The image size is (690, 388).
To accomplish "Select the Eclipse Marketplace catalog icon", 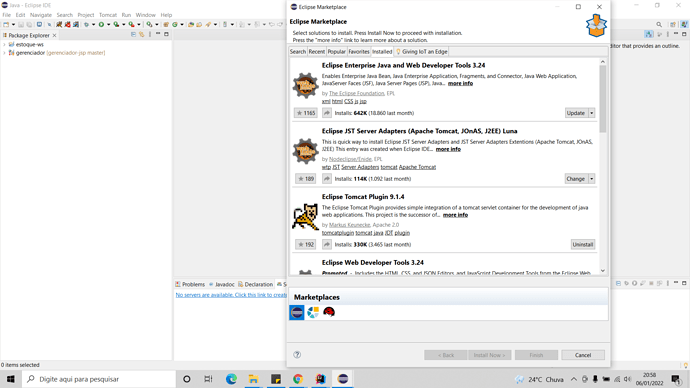I will coord(297,312).
